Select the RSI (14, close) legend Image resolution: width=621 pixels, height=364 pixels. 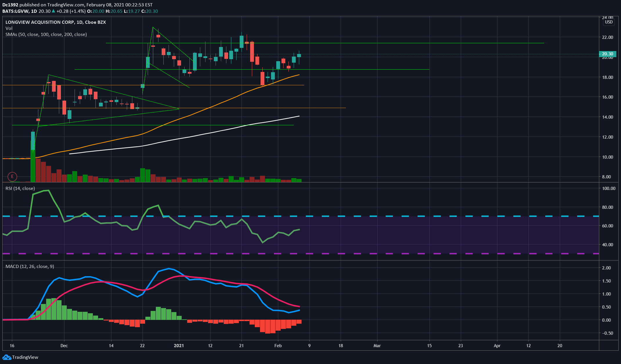point(20,188)
